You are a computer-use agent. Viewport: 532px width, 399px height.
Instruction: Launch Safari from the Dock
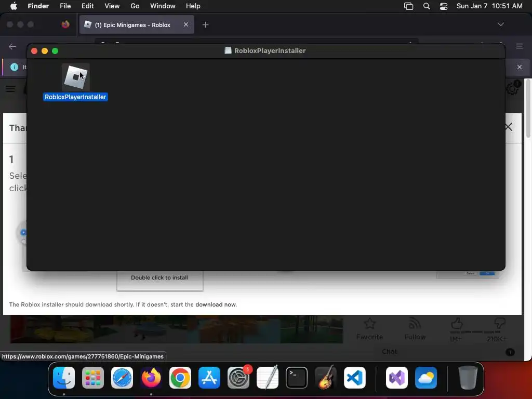tap(122, 378)
